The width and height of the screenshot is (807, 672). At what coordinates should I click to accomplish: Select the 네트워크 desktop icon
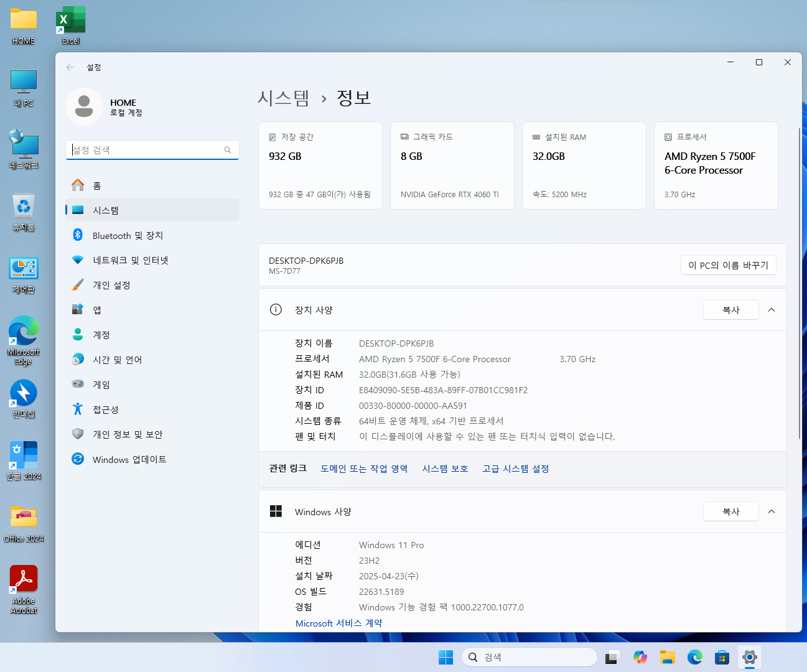pyautogui.click(x=24, y=149)
